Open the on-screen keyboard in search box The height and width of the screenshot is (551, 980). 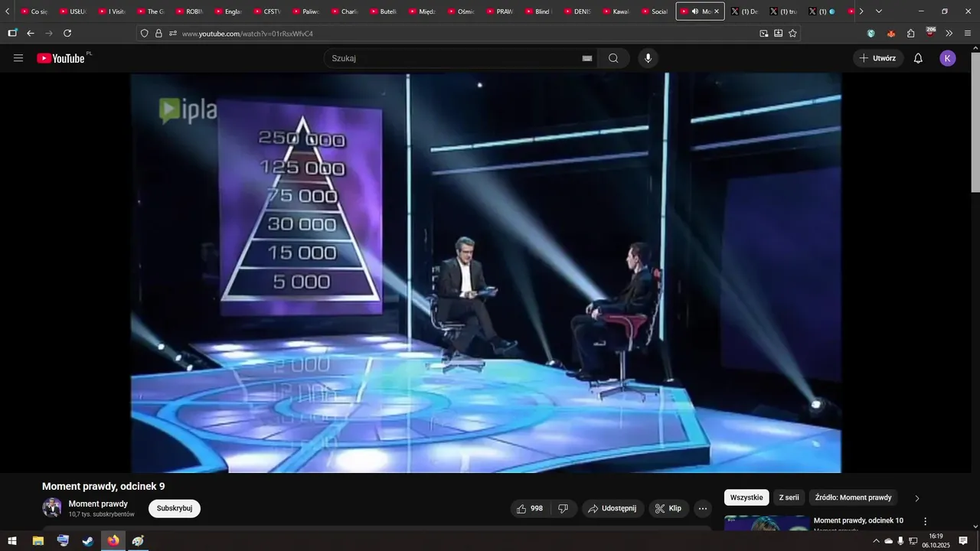pyautogui.click(x=587, y=58)
